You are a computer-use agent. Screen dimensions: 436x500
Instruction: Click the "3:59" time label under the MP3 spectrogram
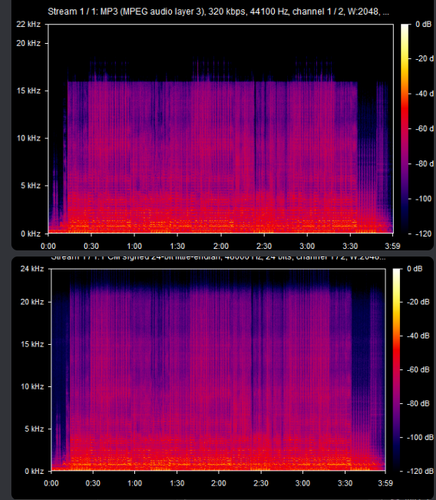point(392,246)
